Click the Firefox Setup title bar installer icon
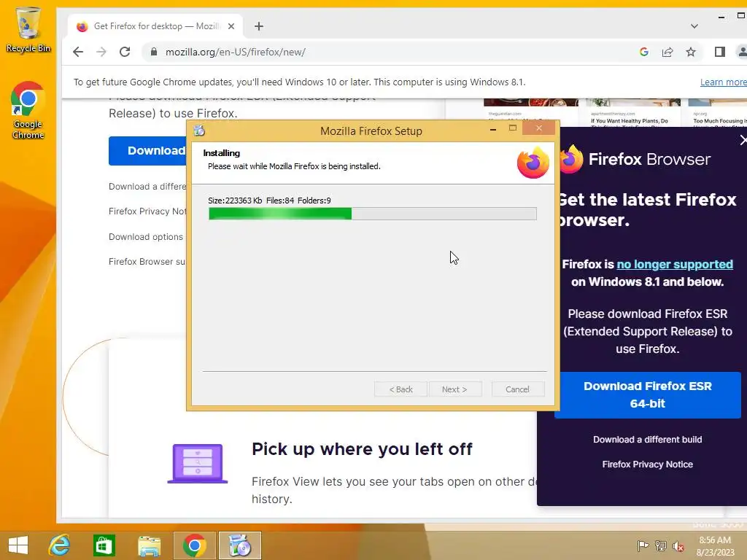Image resolution: width=747 pixels, height=560 pixels. [199, 131]
